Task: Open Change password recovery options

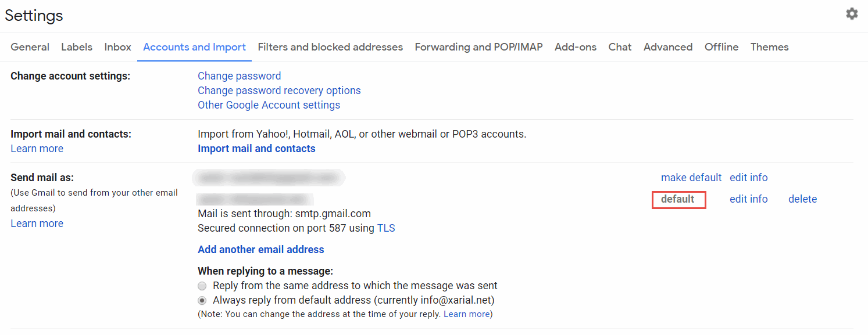Action: pyautogui.click(x=279, y=90)
